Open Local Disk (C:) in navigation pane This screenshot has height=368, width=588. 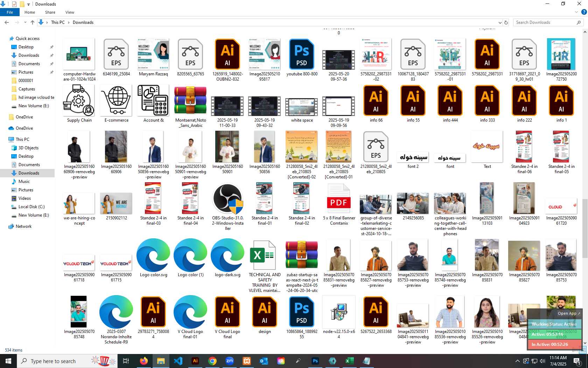point(31,207)
